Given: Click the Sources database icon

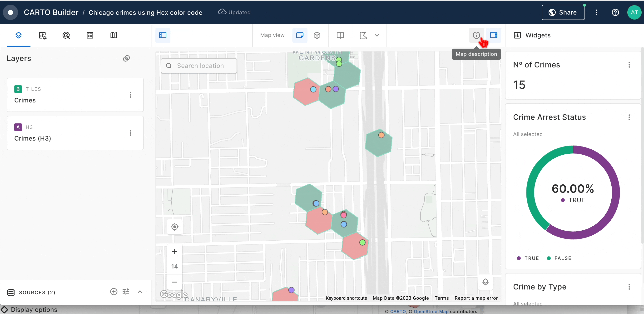Looking at the screenshot, I should 11,292.
